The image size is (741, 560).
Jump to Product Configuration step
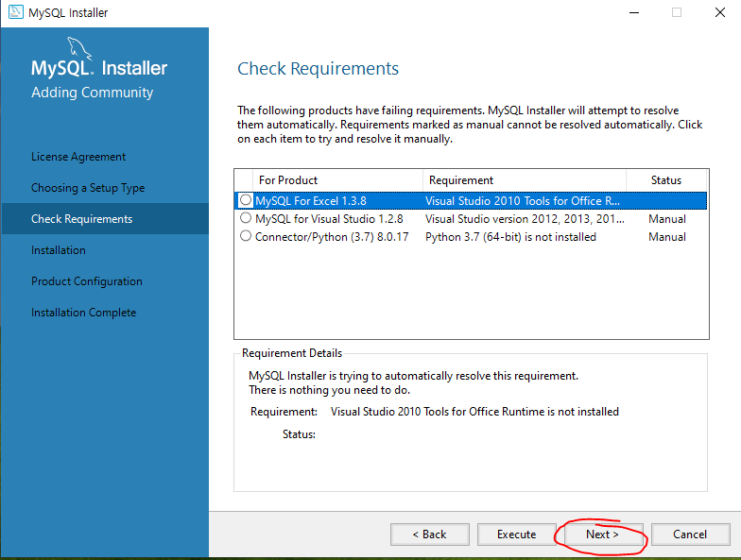[87, 281]
